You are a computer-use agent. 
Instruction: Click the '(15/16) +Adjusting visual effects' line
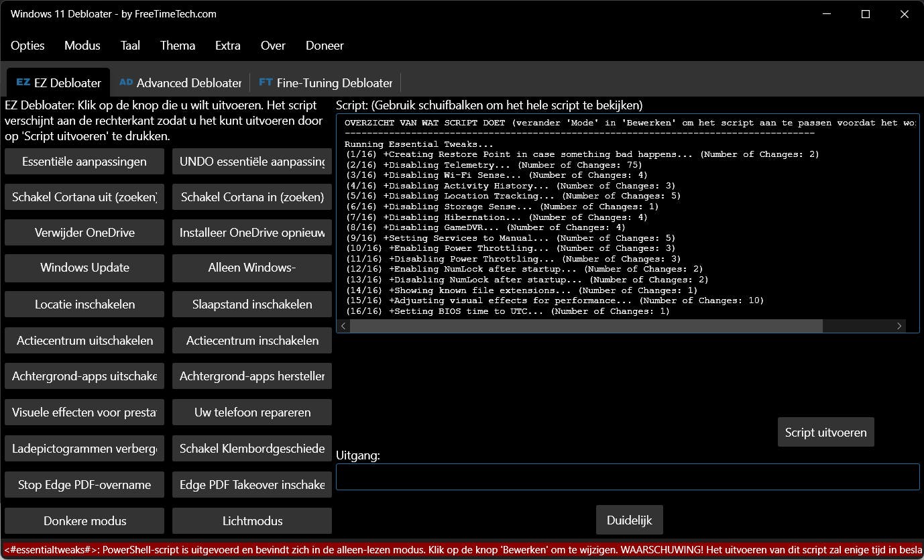tap(555, 300)
